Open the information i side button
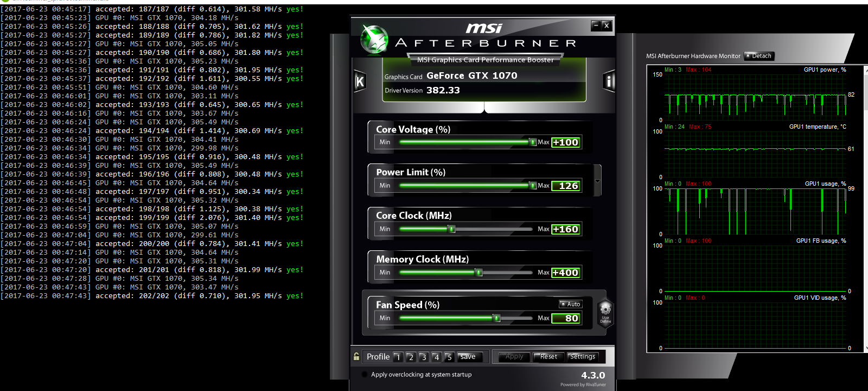 (x=609, y=81)
